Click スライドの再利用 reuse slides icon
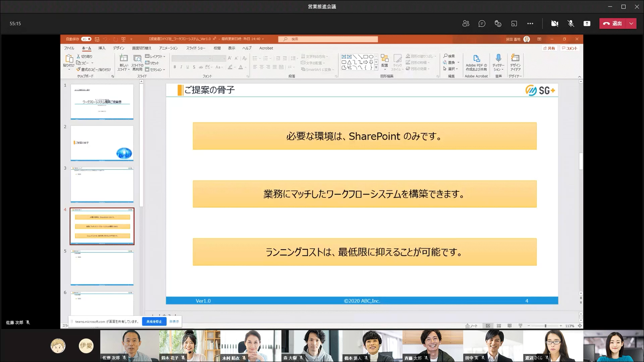 click(137, 59)
